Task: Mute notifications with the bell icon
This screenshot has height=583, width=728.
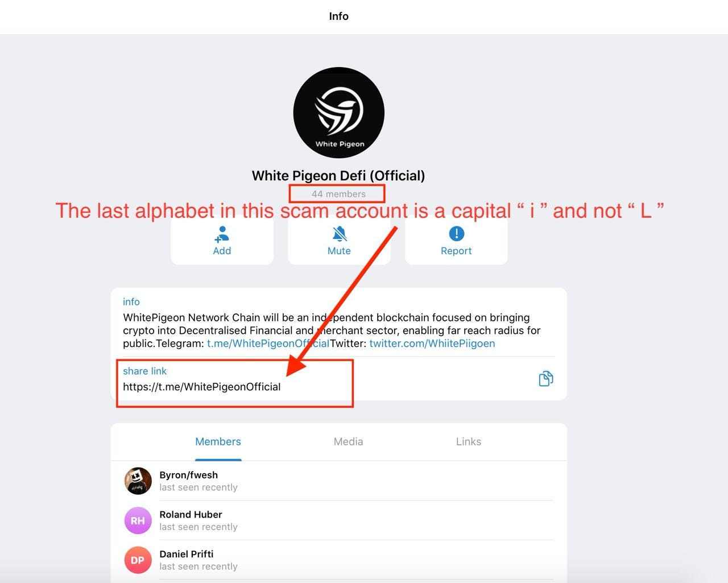Action: tap(340, 234)
